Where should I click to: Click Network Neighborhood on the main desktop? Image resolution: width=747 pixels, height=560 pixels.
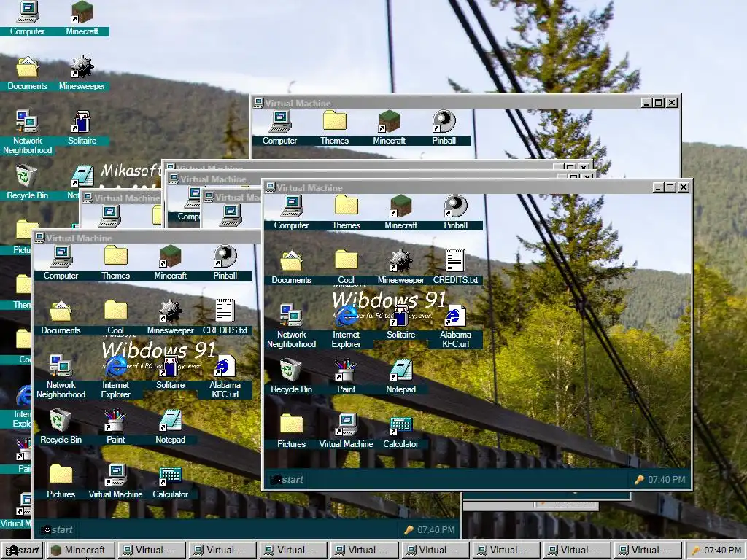tap(27, 133)
